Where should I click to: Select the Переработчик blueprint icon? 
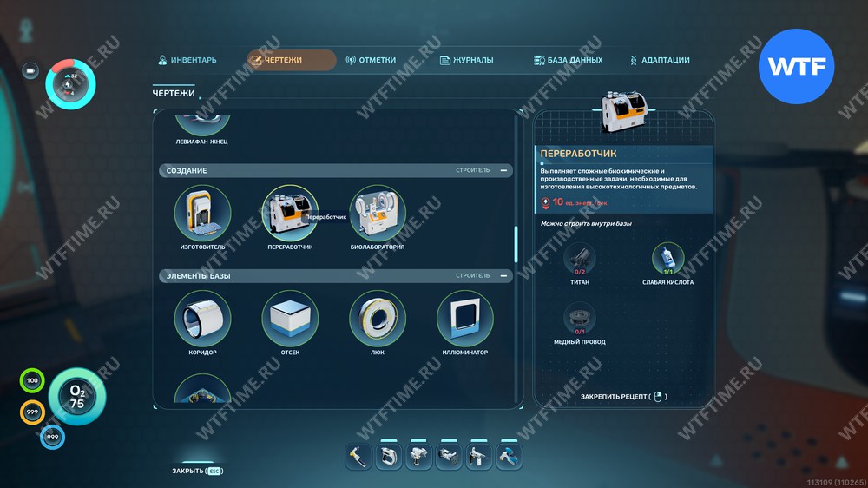(290, 214)
